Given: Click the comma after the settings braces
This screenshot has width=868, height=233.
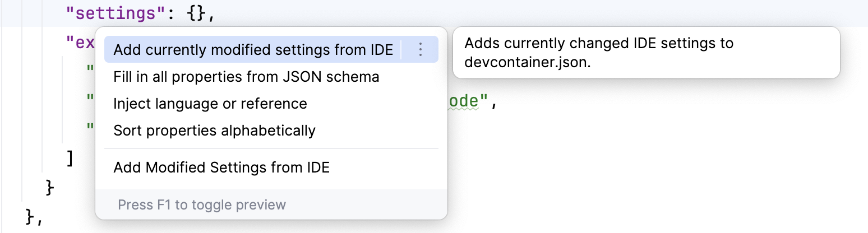Looking at the screenshot, I should [212, 15].
